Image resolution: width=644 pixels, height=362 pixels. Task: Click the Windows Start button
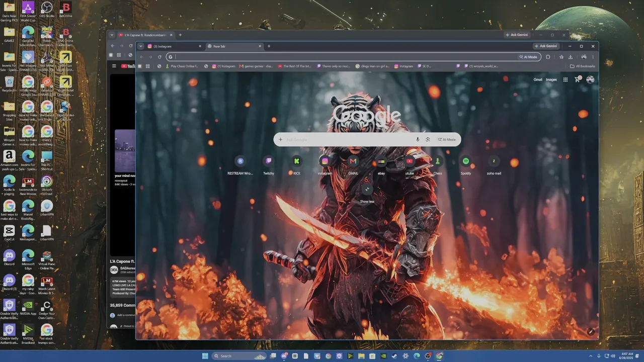click(x=205, y=356)
